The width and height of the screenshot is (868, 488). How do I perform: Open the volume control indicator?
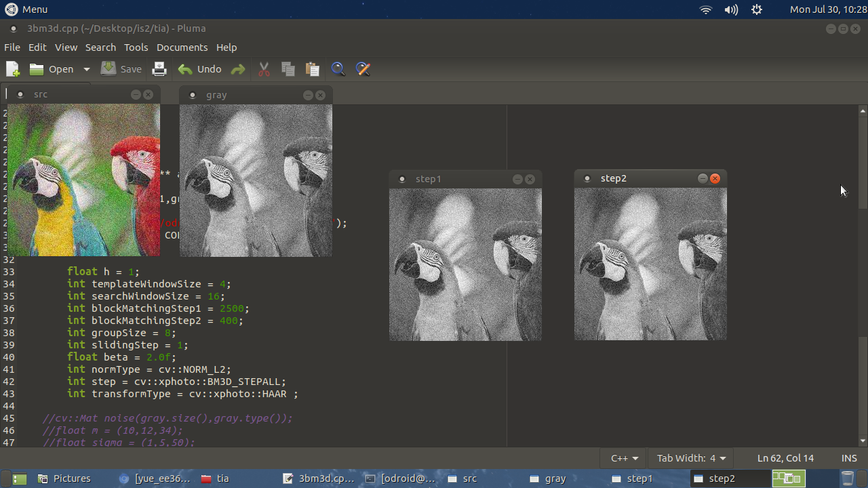point(731,9)
